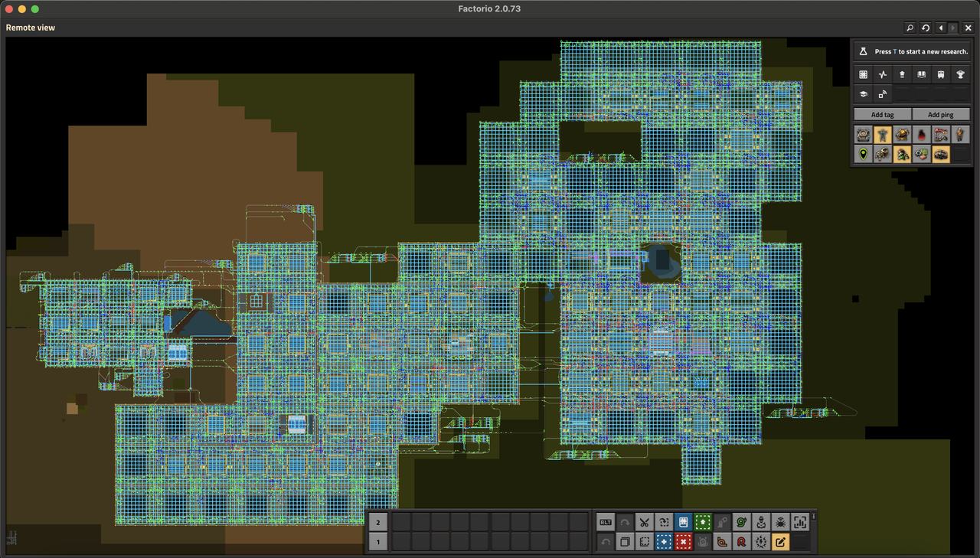Toggle the red pollution cloud overlay
Screen dimensions: 980x558
(x=922, y=135)
